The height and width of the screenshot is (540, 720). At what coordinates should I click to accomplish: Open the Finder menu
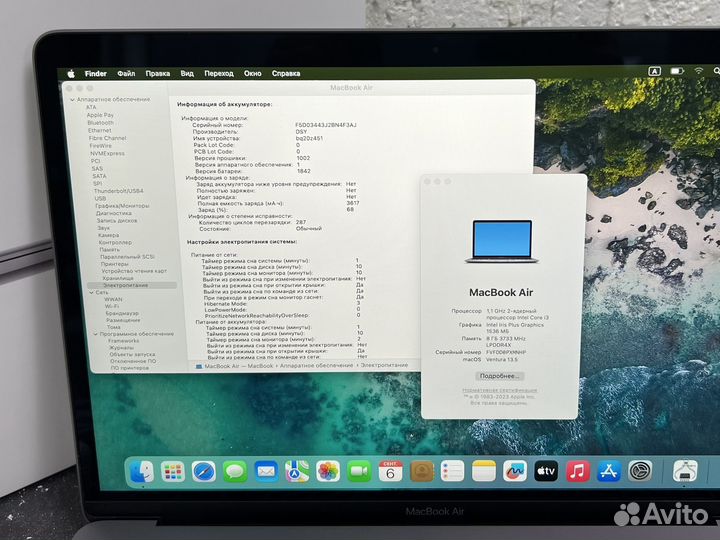96,73
